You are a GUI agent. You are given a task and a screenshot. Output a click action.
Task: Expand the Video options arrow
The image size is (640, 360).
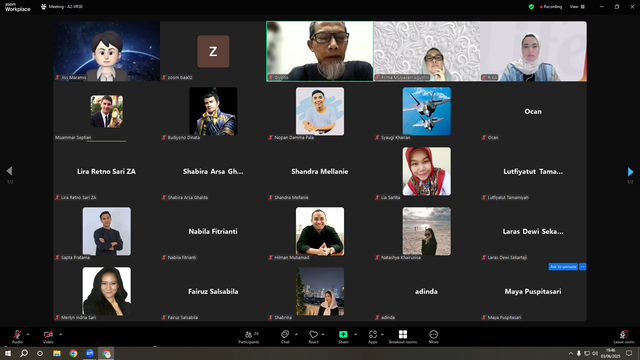pos(60,334)
